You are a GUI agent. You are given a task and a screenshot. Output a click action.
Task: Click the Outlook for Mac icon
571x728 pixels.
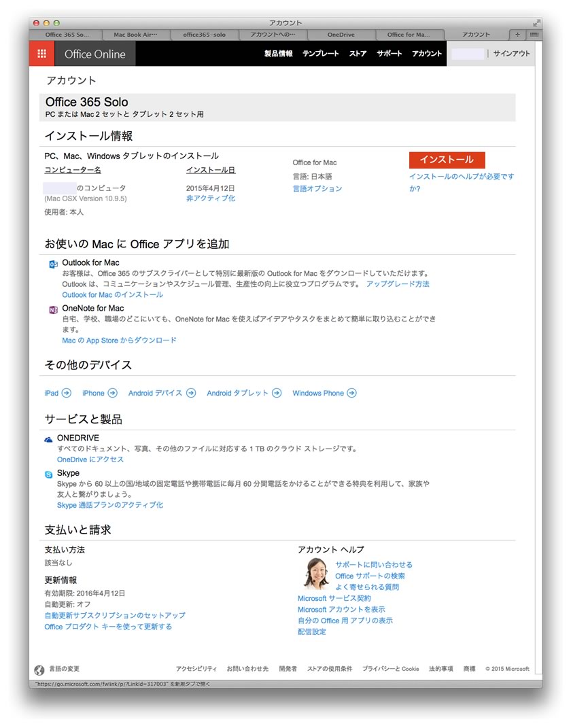pyautogui.click(x=54, y=264)
